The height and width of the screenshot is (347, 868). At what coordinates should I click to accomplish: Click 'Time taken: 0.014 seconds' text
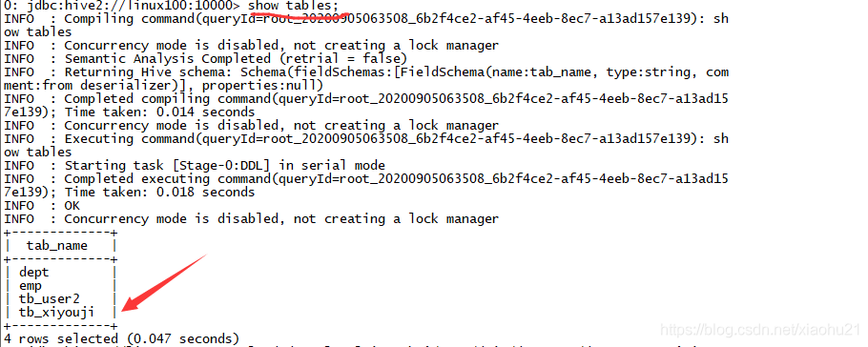point(160,112)
